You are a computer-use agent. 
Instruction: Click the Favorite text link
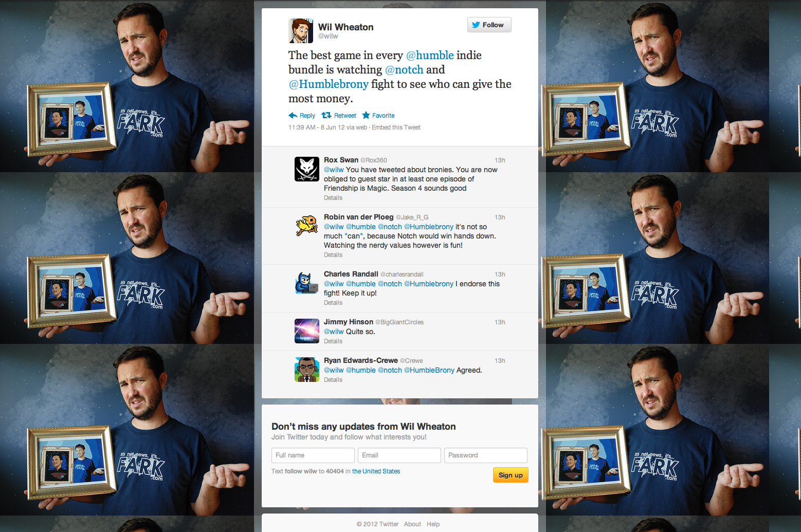[x=384, y=116]
